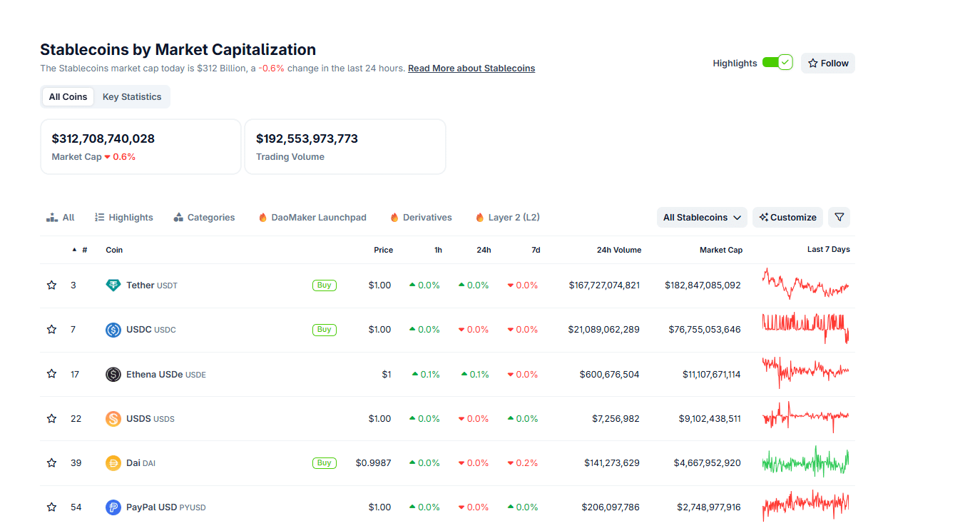Click the Tether coin logo icon
This screenshot has width=980, height=526.
tap(113, 285)
